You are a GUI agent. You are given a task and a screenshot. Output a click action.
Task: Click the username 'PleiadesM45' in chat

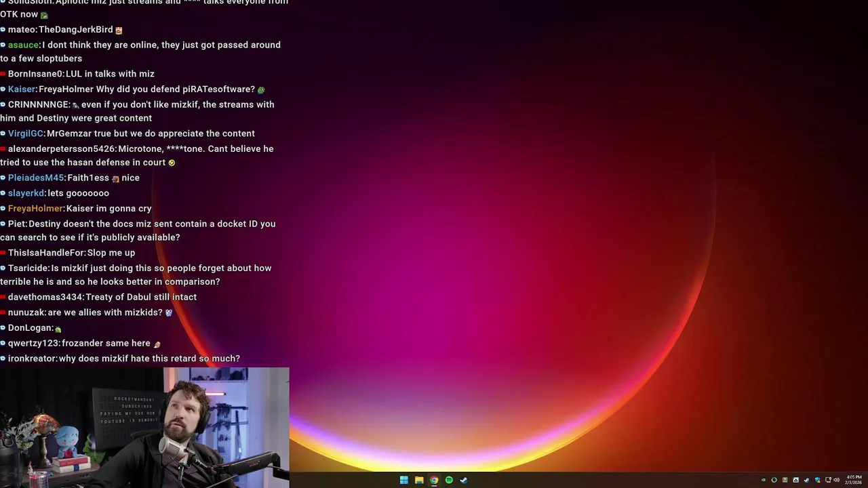[x=36, y=178]
